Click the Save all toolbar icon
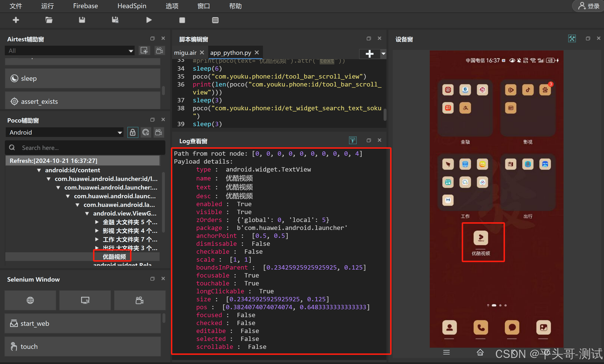Image resolution: width=604 pixels, height=364 pixels. [x=115, y=20]
